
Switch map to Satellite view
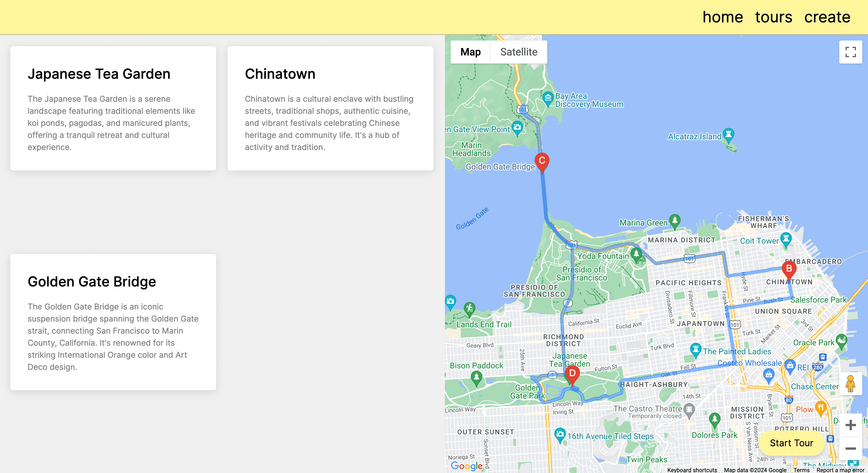pyautogui.click(x=519, y=52)
